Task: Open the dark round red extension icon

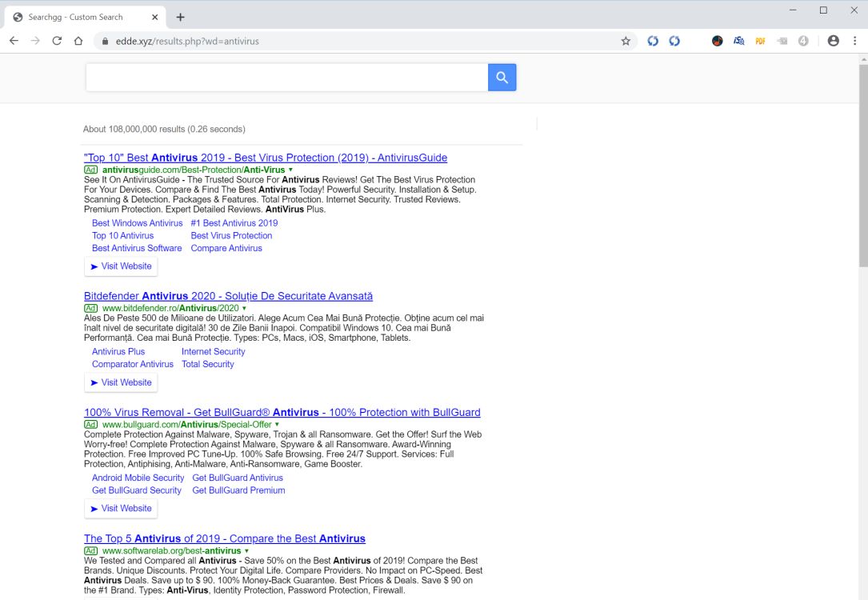Action: pos(717,41)
